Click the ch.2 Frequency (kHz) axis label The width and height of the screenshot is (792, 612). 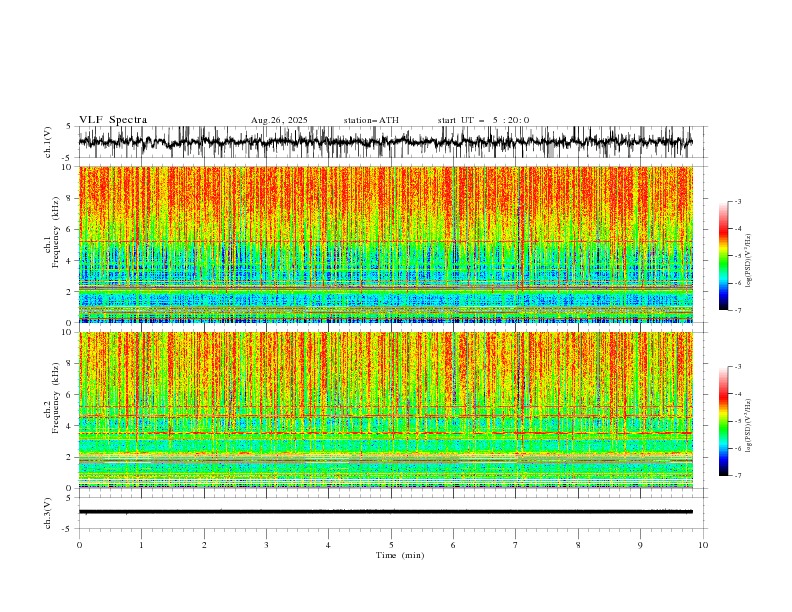click(x=51, y=398)
